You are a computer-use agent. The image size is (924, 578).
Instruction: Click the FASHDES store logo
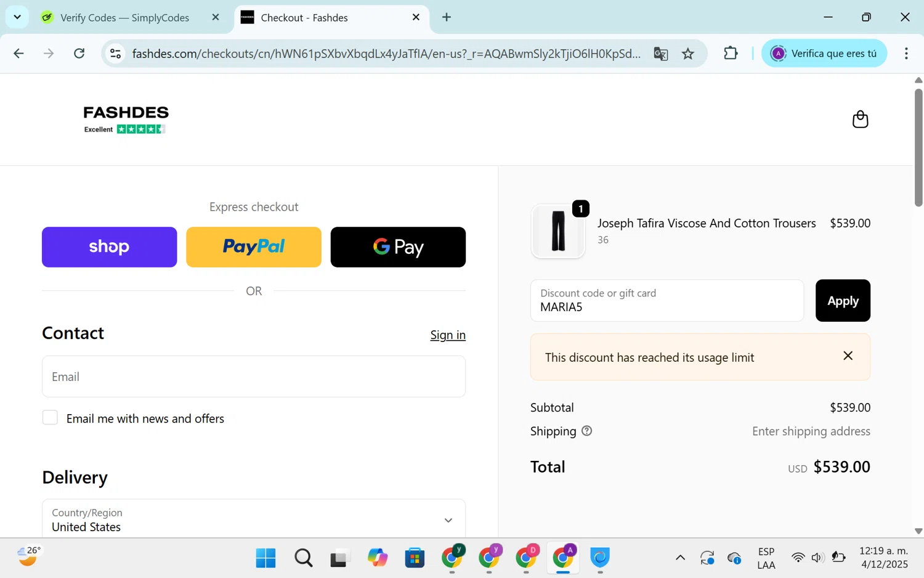[126, 112]
